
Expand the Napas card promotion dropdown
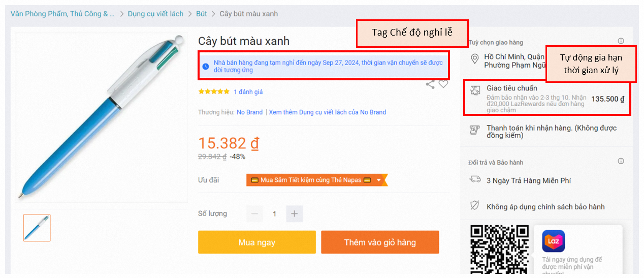[x=378, y=180]
